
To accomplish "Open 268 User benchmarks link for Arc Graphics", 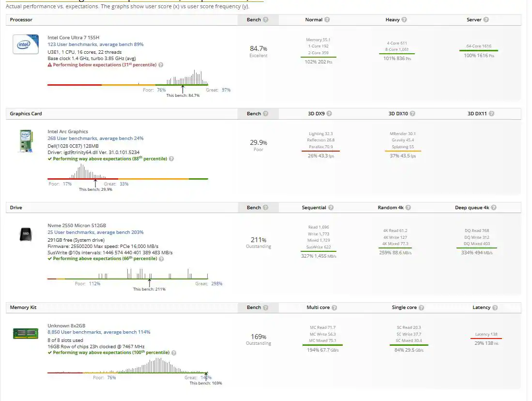I will pyautogui.click(x=95, y=139).
